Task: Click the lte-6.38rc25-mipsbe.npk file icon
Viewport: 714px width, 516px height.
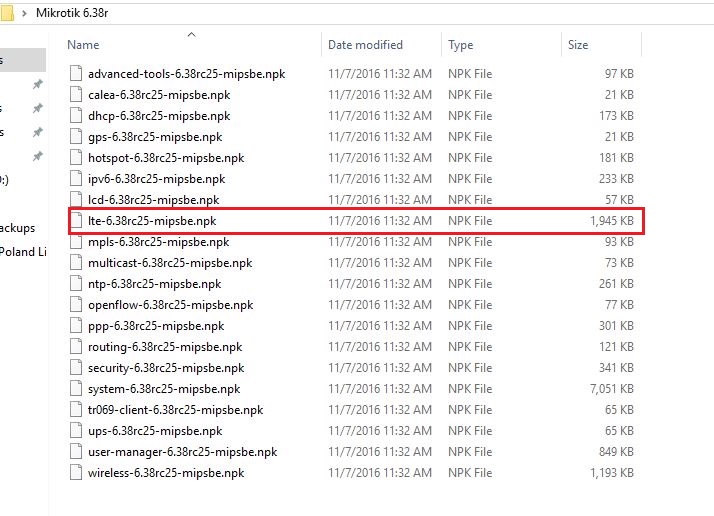Action: (76, 220)
